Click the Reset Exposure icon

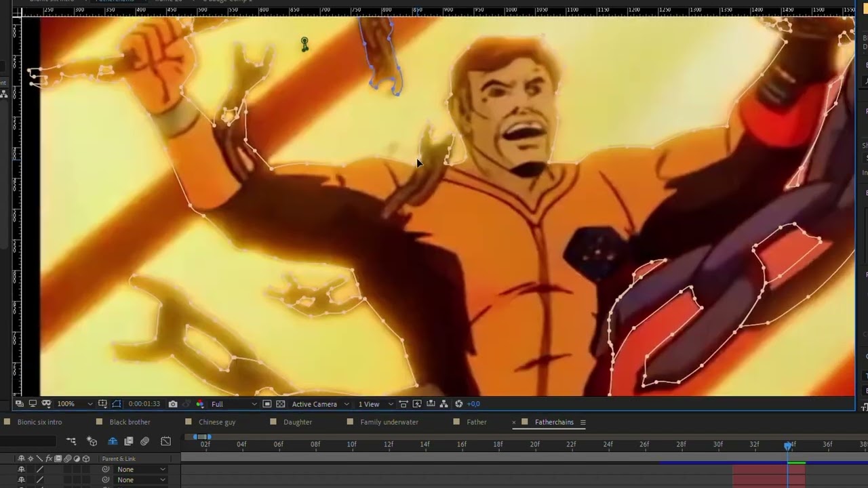[459, 404]
